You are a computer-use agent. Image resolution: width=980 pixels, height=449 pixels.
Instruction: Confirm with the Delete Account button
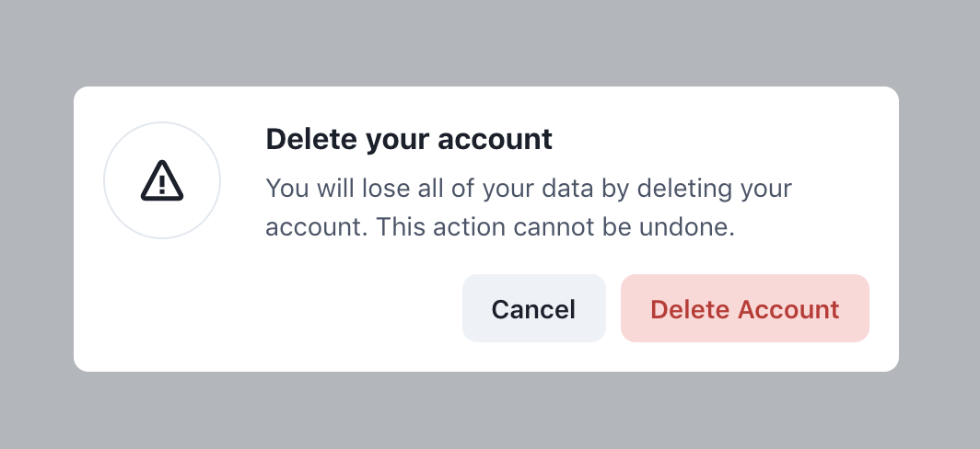pos(745,308)
